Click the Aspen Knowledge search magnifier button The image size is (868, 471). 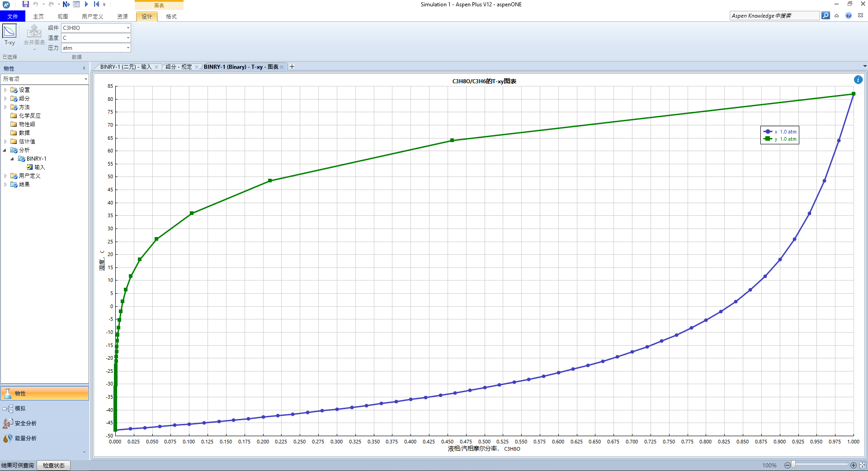826,15
